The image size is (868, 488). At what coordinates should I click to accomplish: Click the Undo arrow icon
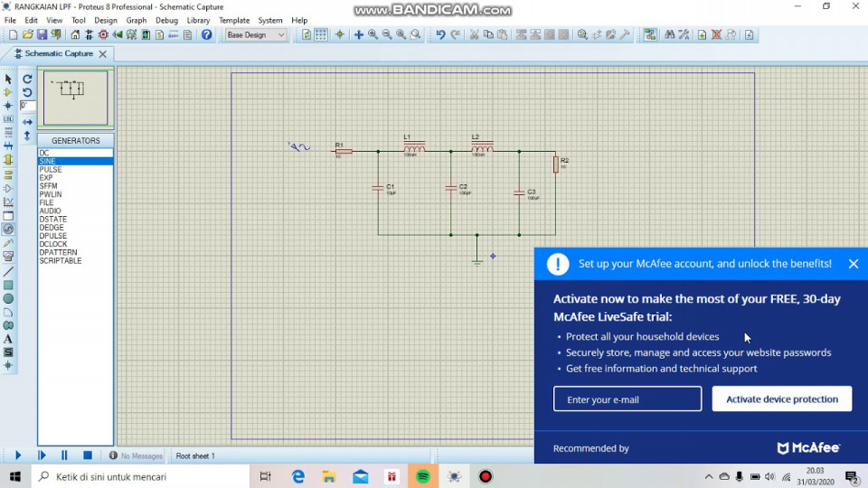(x=440, y=35)
